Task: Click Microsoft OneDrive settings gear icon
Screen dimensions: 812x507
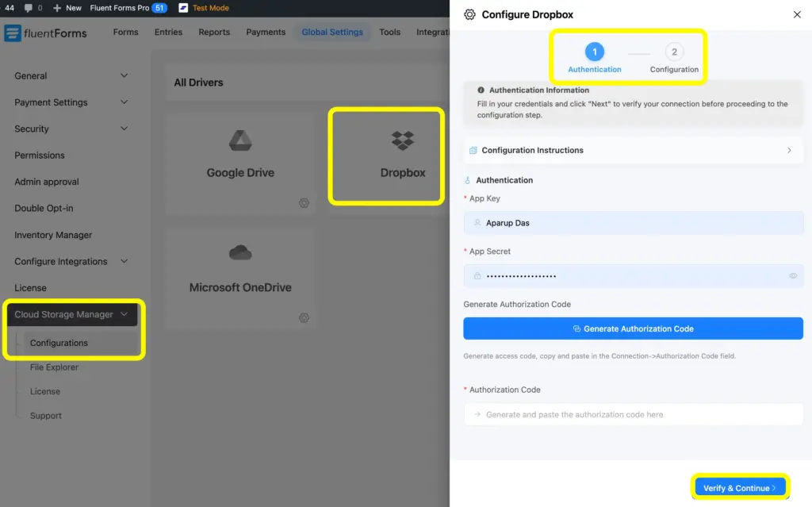Action: 304,318
